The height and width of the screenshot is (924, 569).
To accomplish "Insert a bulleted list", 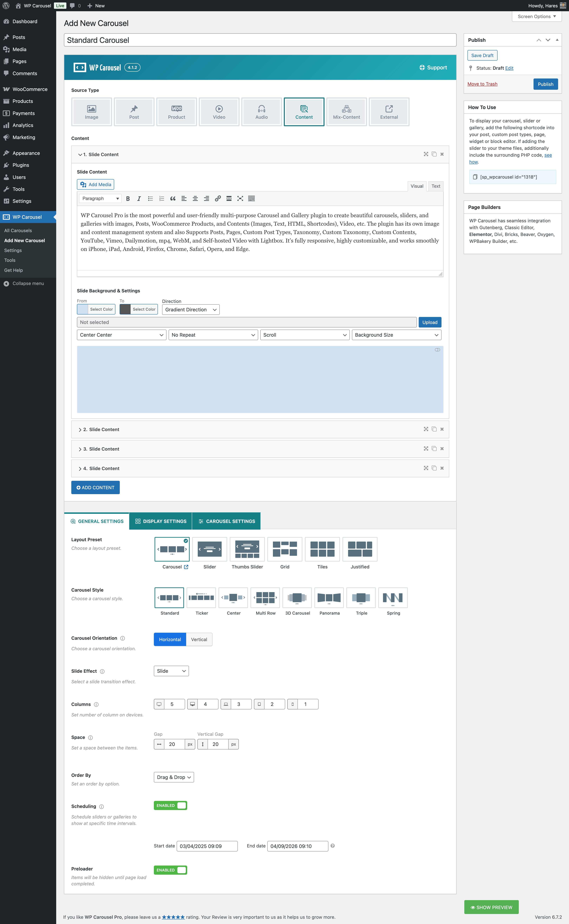I will [x=150, y=199].
